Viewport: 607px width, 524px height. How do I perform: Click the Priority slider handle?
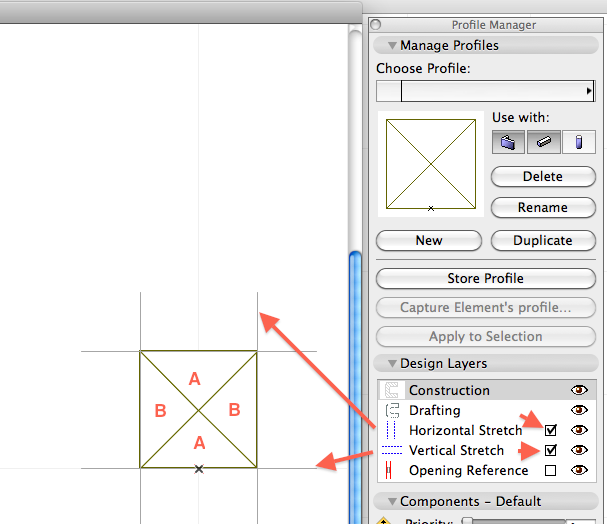pos(467,521)
